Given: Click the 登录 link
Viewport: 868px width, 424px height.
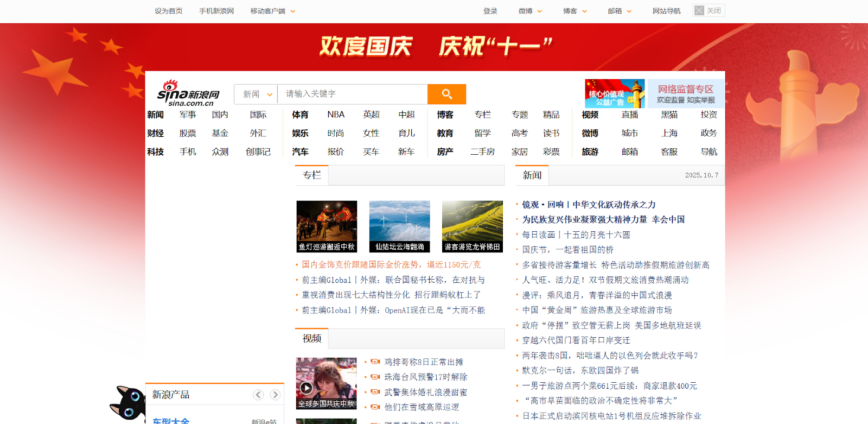Looking at the screenshot, I should coord(490,11).
